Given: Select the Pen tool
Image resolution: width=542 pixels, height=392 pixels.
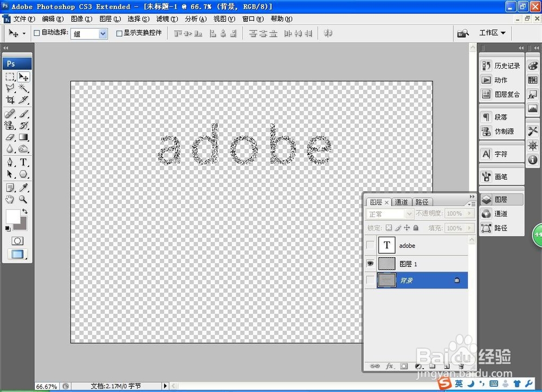Looking at the screenshot, I should pyautogui.click(x=10, y=162).
